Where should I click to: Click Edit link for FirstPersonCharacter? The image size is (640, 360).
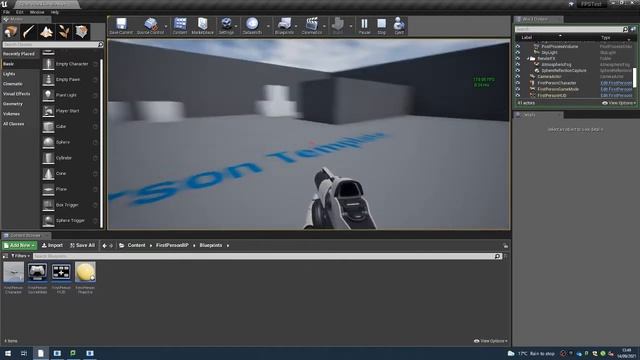click(x=616, y=83)
